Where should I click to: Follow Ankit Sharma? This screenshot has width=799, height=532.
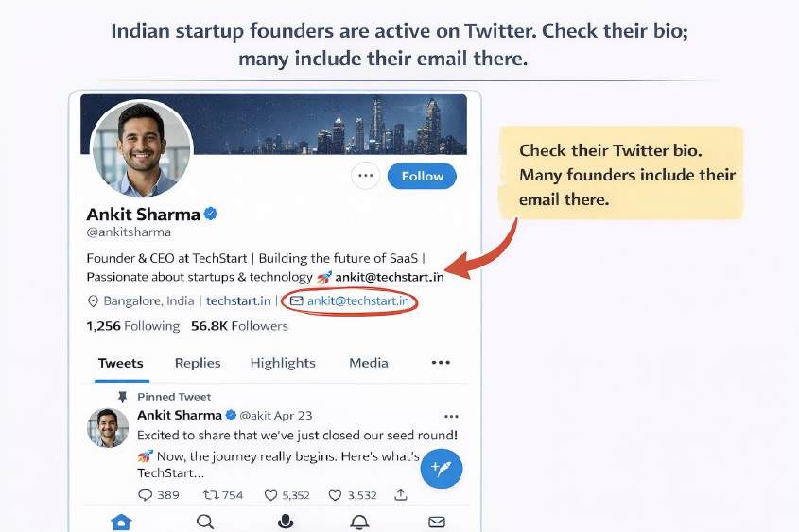tap(422, 176)
